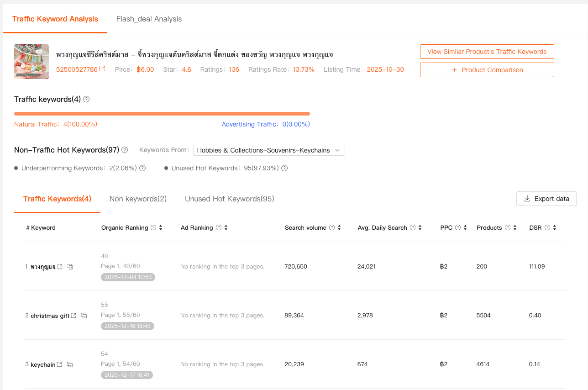Screen dimensions: 588x390
Task: Open the Keywords From category dropdown
Action: (269, 150)
